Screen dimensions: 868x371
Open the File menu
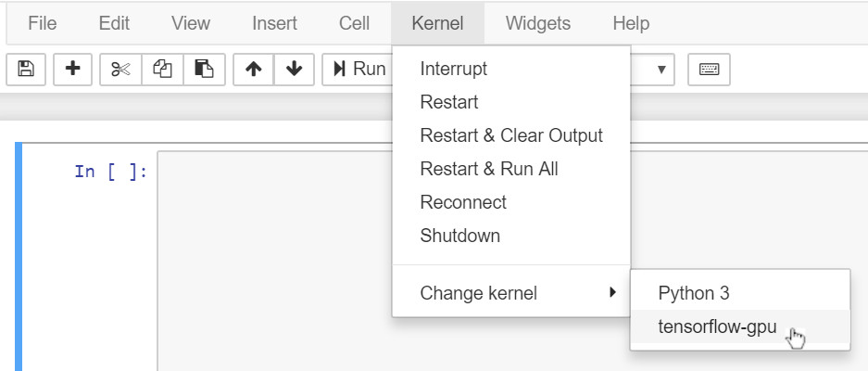tap(44, 23)
